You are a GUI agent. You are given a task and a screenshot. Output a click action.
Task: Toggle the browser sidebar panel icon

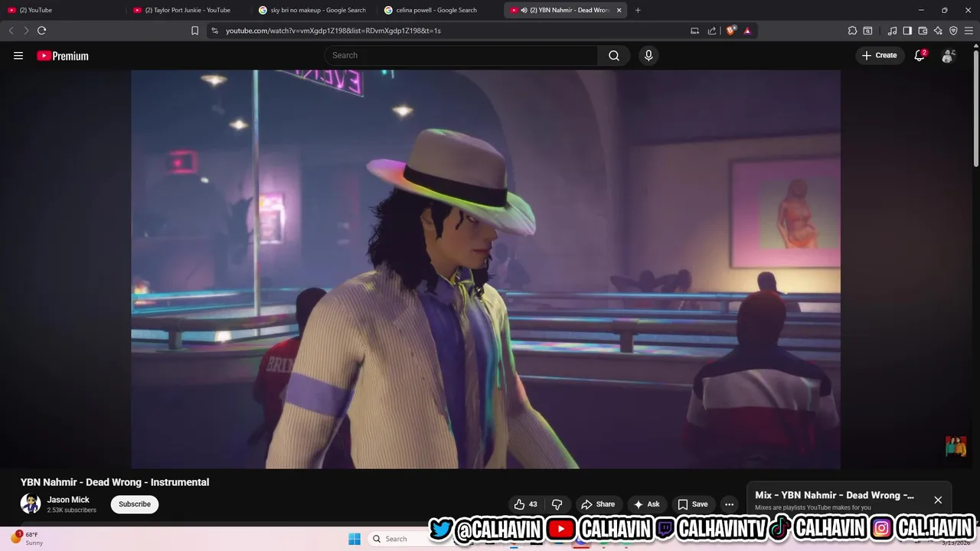pyautogui.click(x=907, y=31)
